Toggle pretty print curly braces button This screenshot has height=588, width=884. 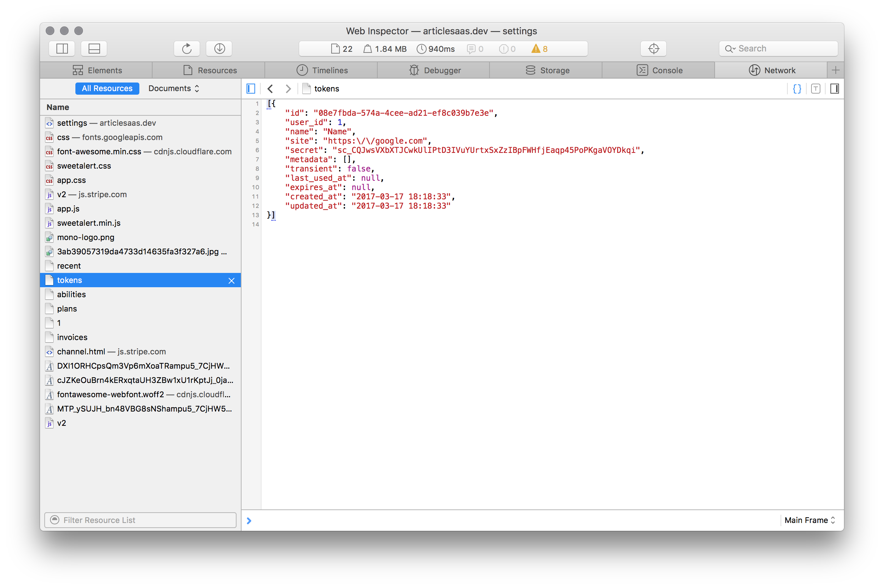tap(797, 89)
